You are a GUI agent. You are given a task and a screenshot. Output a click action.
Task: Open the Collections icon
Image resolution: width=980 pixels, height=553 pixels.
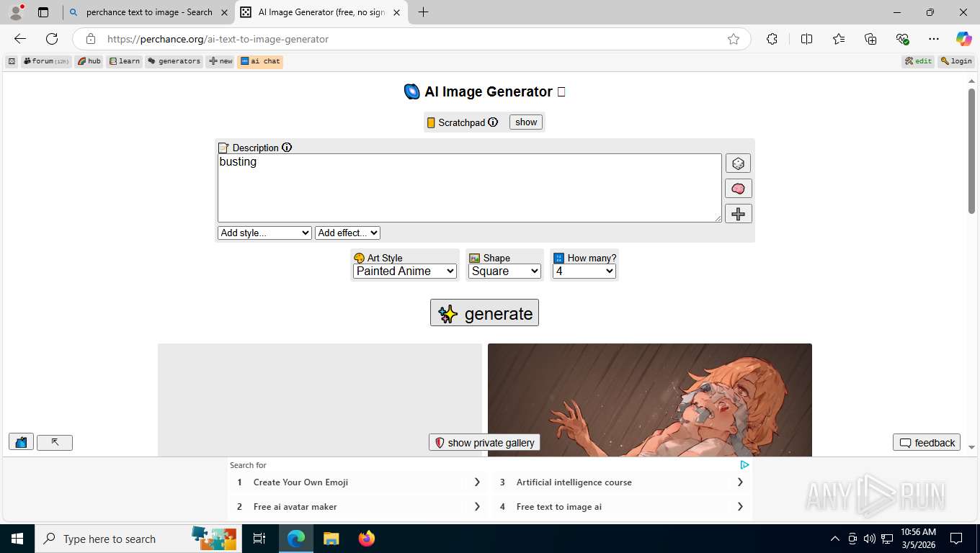(x=870, y=39)
